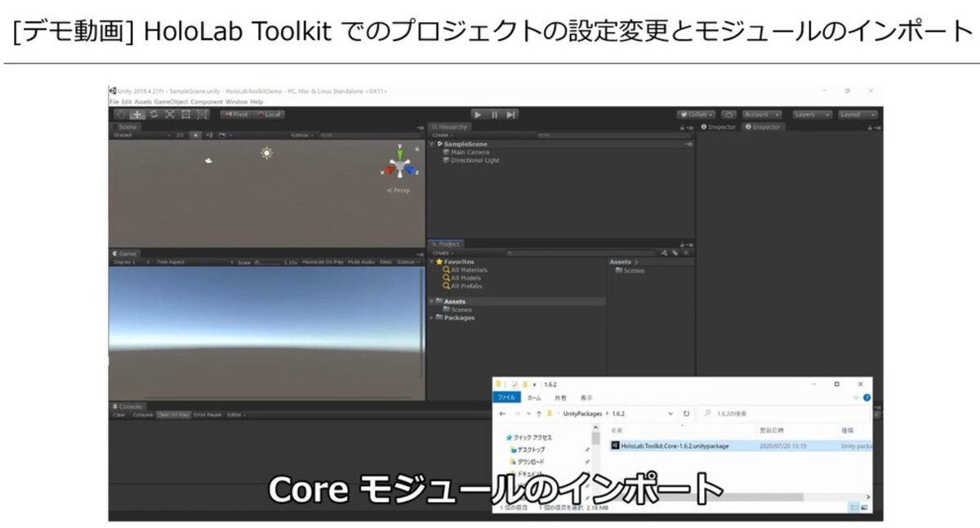Click the Pause button in Unity
This screenshot has height=528, width=980.
[x=495, y=114]
